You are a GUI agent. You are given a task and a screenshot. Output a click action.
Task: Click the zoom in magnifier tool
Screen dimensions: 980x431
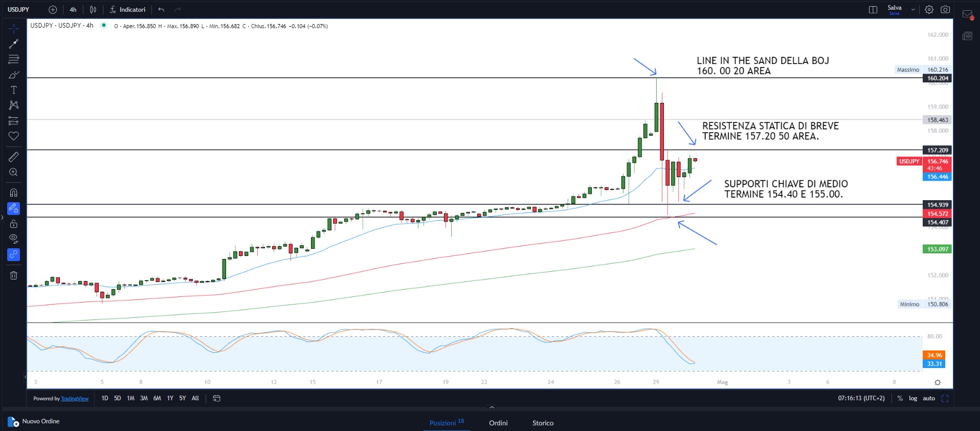[x=14, y=173]
